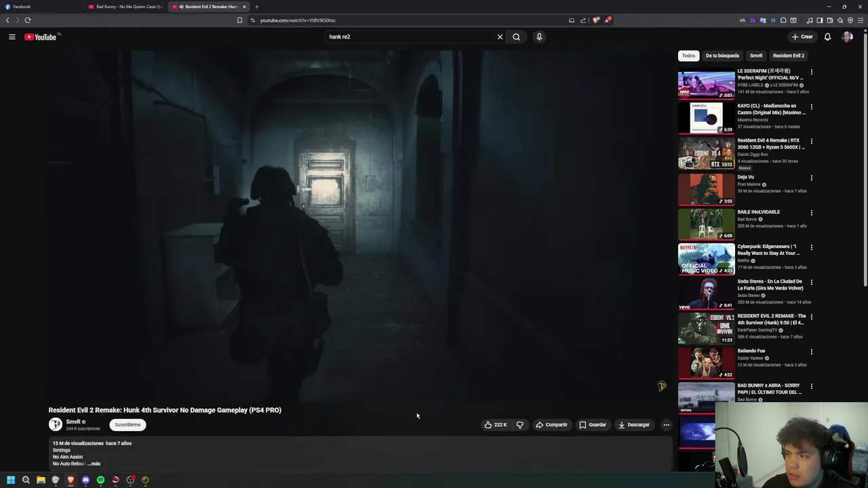Open the Brave Rewards triangle icon

click(608, 20)
